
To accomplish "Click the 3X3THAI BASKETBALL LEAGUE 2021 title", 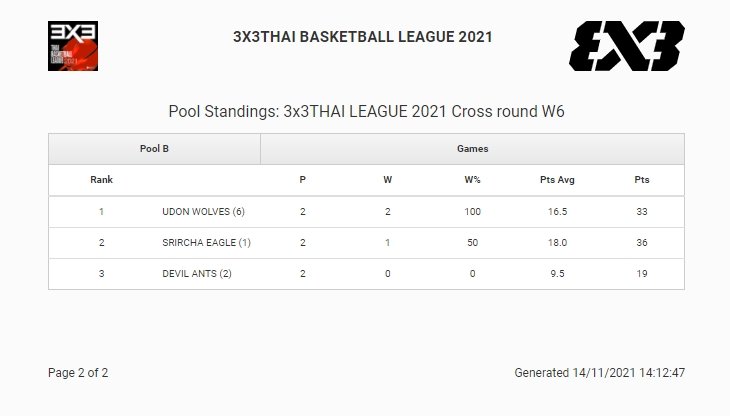I will point(362,37).
